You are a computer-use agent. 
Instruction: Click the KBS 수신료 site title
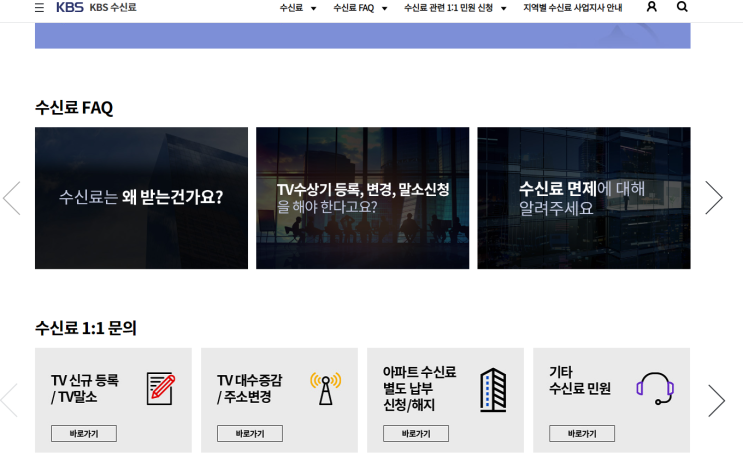coord(113,7)
